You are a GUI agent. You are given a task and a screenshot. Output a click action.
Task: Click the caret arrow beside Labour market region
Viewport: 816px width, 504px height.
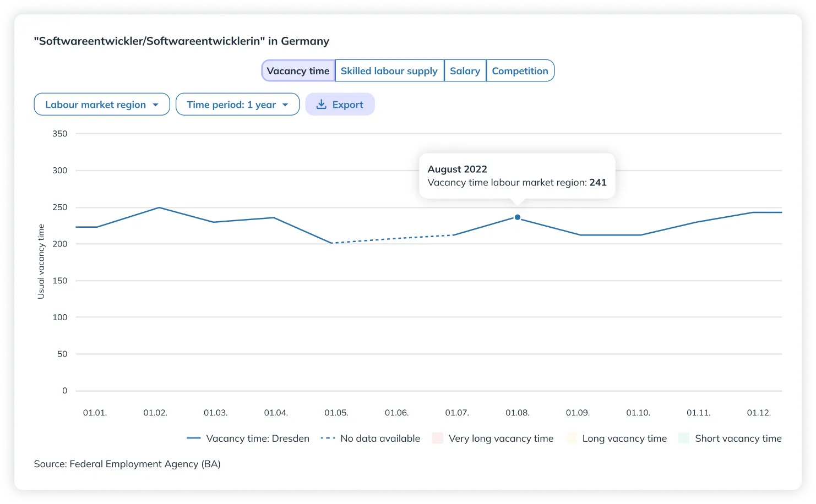[x=155, y=105]
